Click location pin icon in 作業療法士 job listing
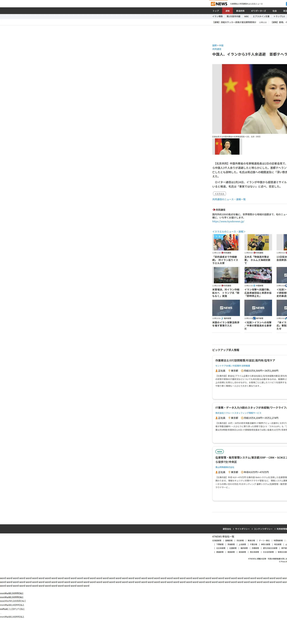This screenshot has width=287, height=644. [229, 371]
